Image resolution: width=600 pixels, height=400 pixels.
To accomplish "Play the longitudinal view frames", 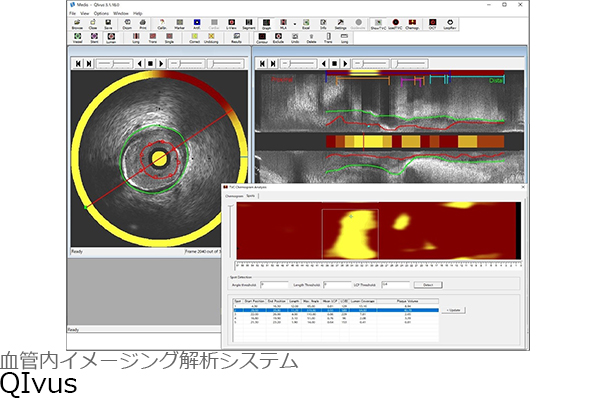I will 345,64.
